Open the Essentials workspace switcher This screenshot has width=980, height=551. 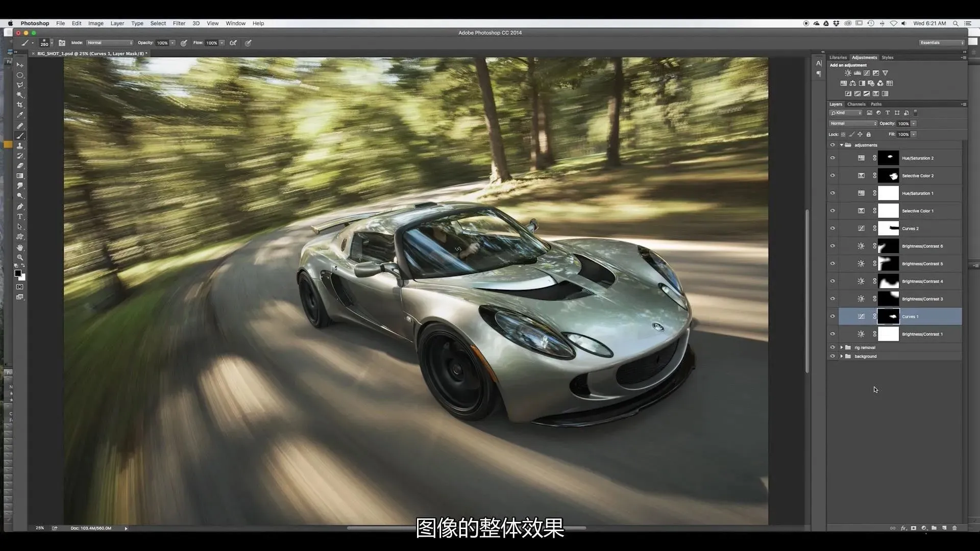pyautogui.click(x=942, y=43)
